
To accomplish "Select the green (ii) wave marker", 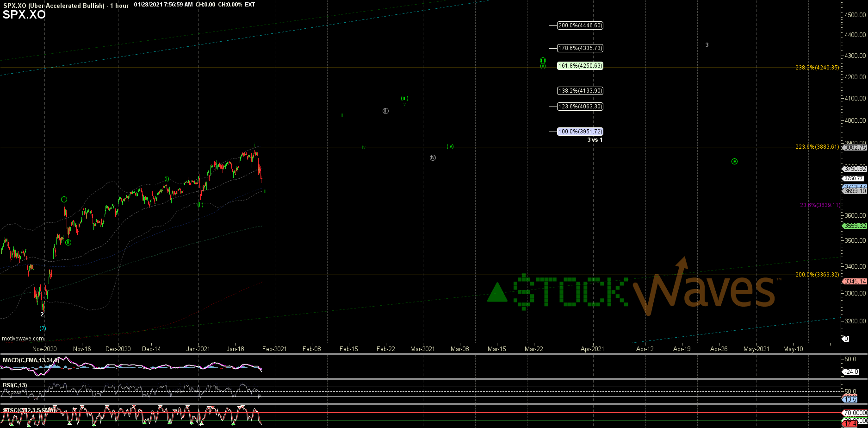I will click(200, 205).
